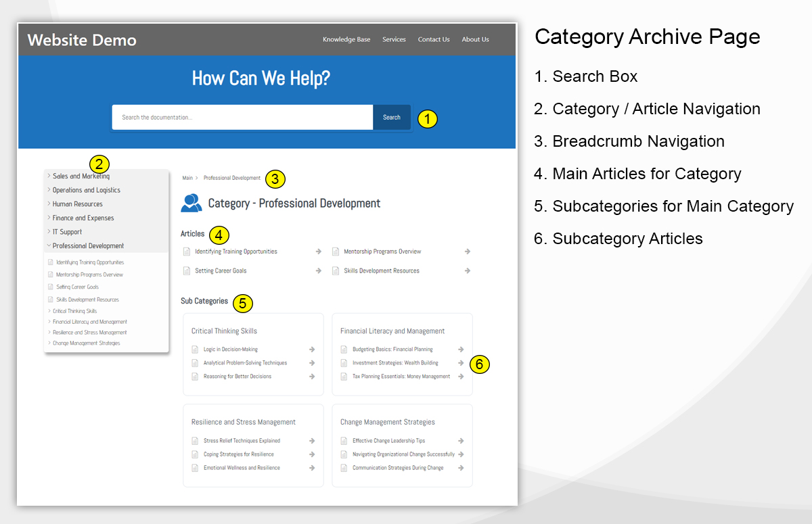
Task: Open sidebar article Mentorship Programs Overview
Action: (89, 275)
